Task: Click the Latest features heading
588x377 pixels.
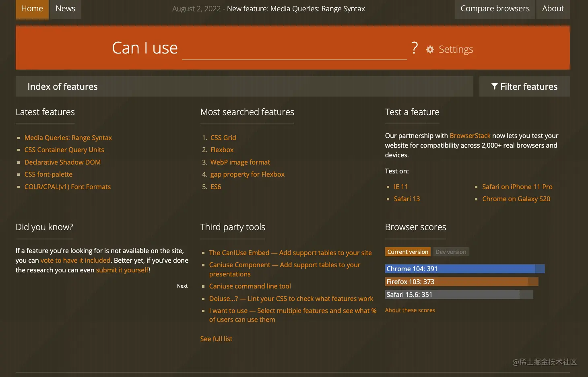Action: [45, 112]
